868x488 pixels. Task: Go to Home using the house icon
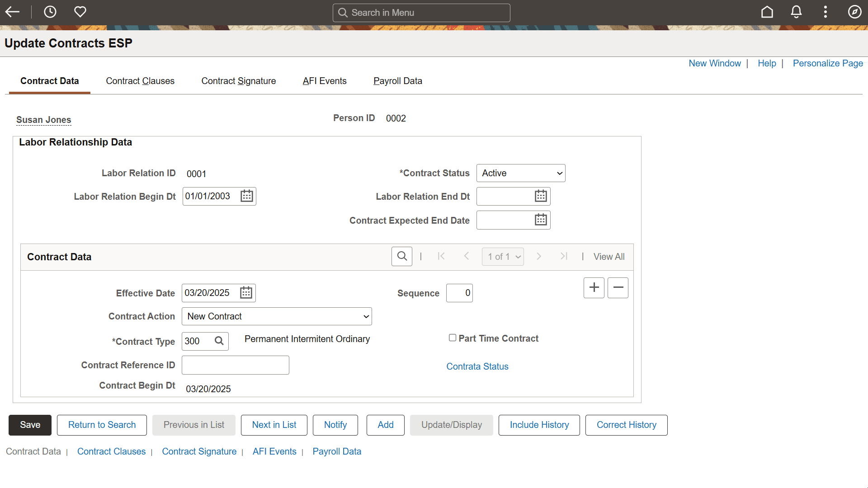point(767,12)
